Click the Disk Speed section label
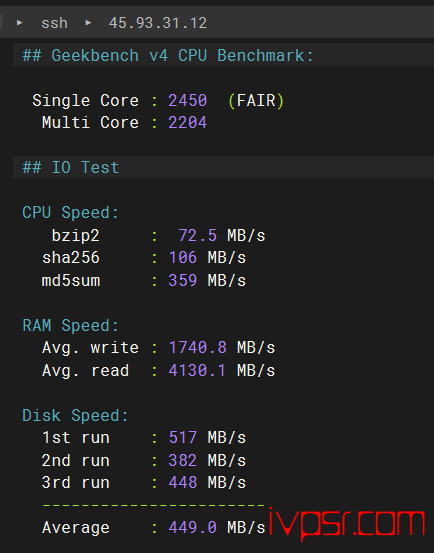Viewport: 434px width, 553px height. point(75,415)
